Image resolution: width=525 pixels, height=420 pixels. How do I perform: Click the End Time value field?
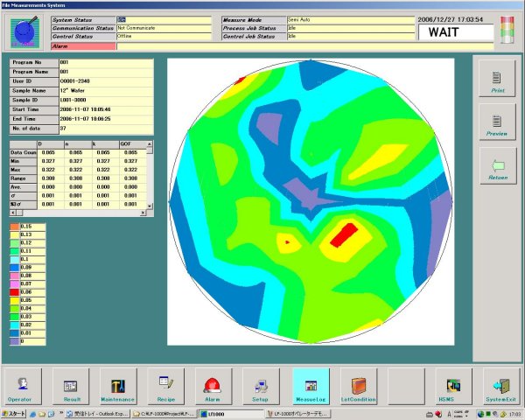[106, 119]
